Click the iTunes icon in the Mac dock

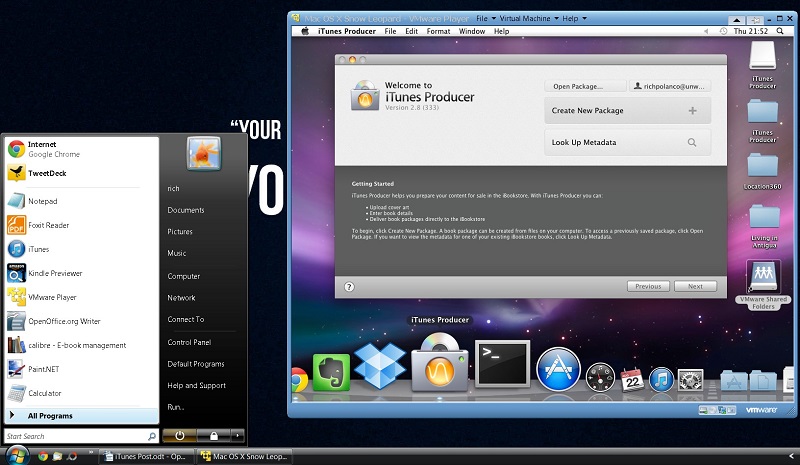click(662, 380)
